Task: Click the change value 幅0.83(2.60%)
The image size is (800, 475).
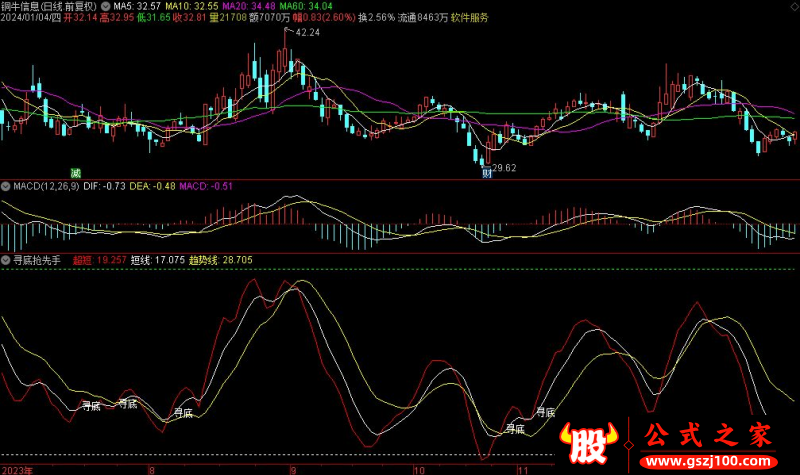Action: [324, 17]
